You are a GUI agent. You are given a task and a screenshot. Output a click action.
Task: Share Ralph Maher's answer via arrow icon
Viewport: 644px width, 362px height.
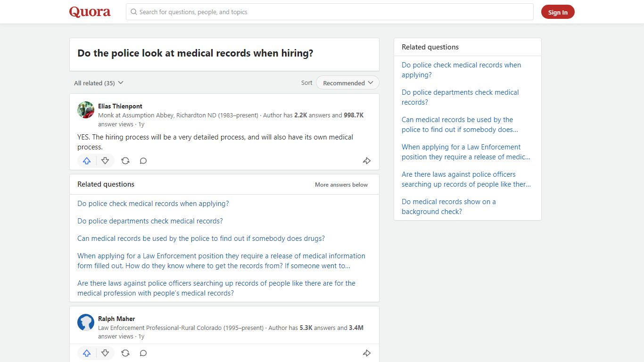(x=367, y=353)
